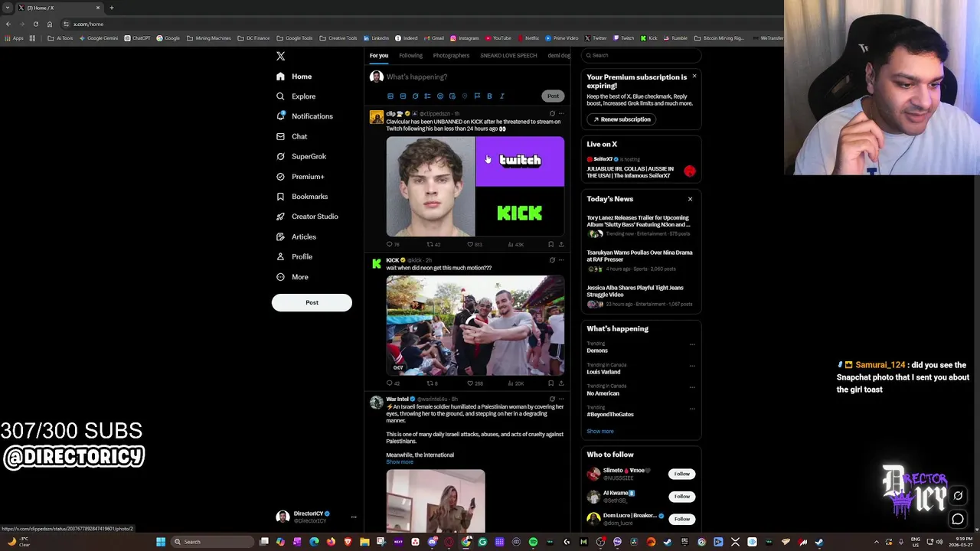980x551 pixels.
Task: Open SuperGrok from the sidebar
Action: coord(301,156)
